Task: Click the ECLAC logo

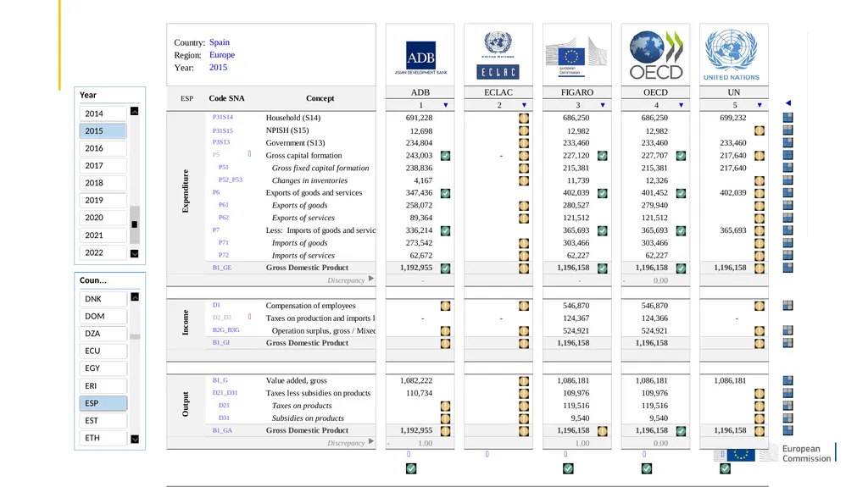Action: pos(498,55)
